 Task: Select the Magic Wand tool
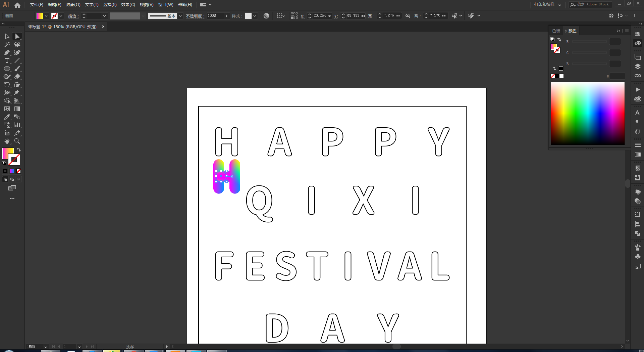coord(7,44)
